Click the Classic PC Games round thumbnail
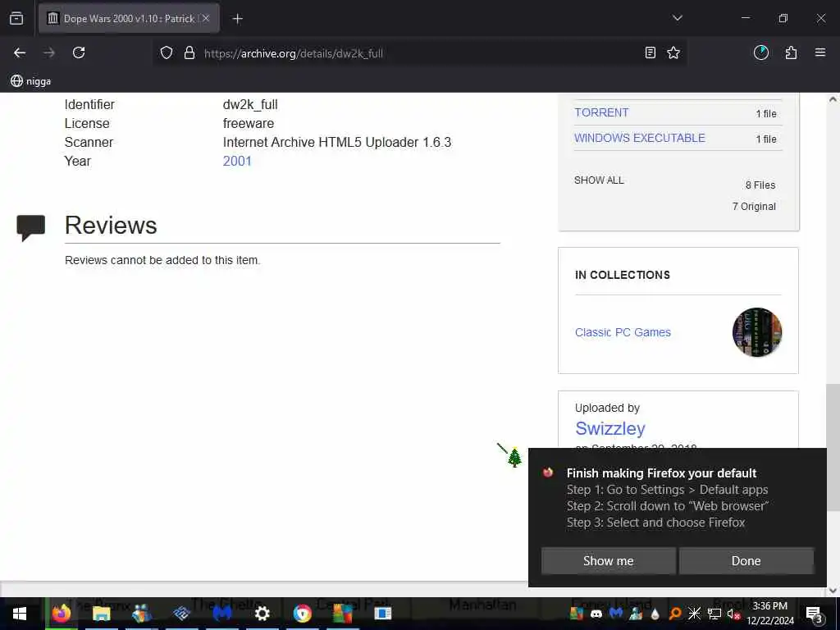The width and height of the screenshot is (840, 630). tap(756, 332)
